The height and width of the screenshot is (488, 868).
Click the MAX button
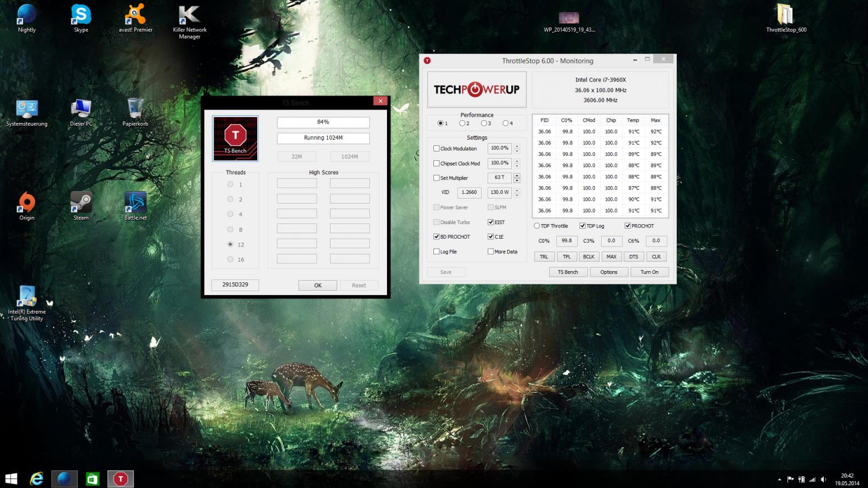coord(611,257)
